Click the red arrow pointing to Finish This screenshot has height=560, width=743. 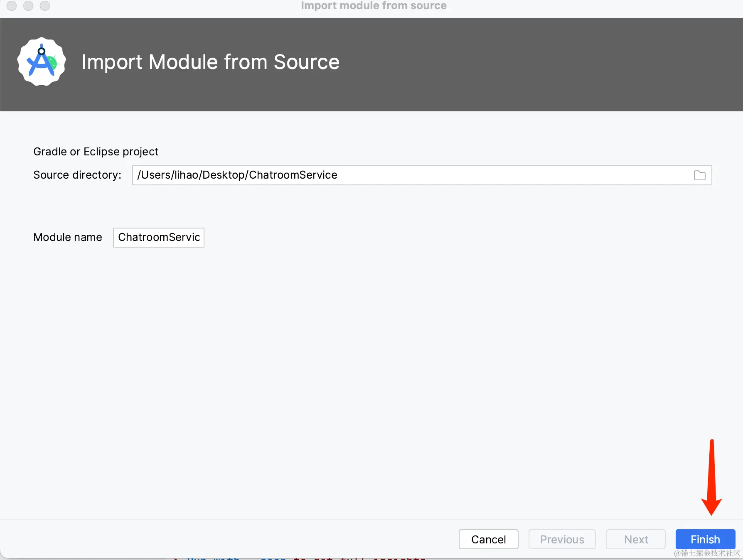point(711,478)
